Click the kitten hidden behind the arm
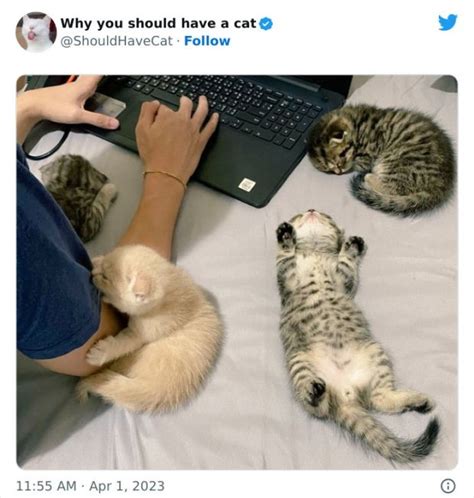This screenshot has height=498, width=474. pos(79,195)
